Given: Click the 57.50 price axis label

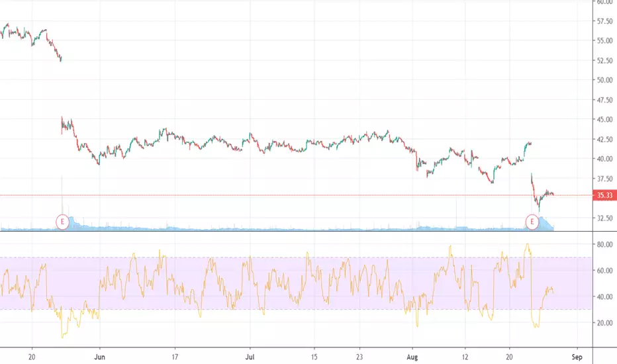Looking at the screenshot, I should tap(604, 21).
